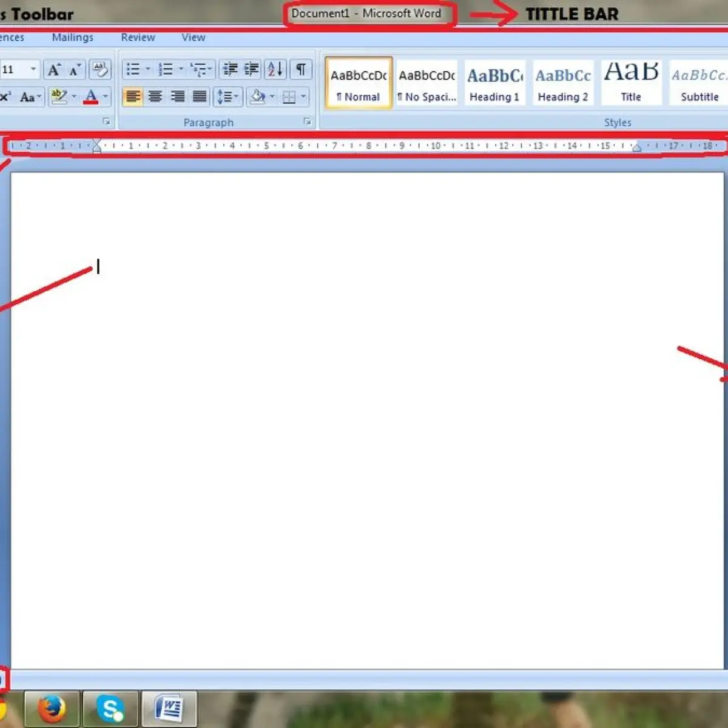
Task: Open the View tab
Action: click(194, 38)
